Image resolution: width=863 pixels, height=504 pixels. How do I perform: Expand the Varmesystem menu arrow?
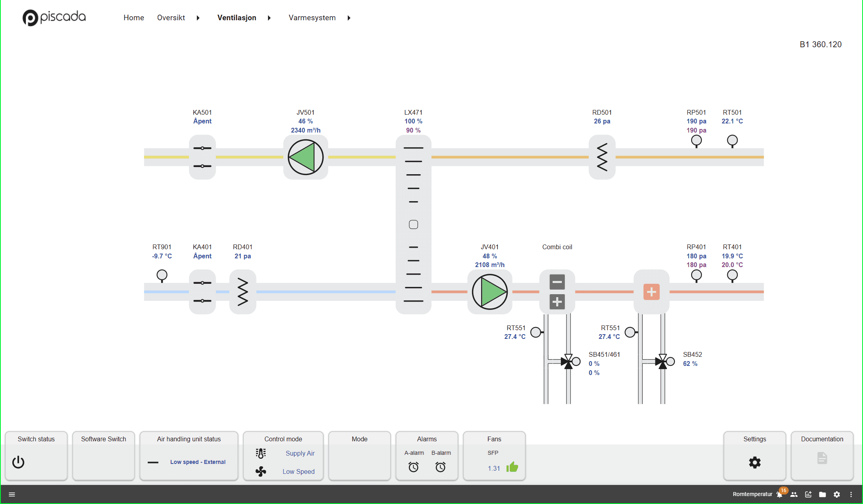pyautogui.click(x=349, y=18)
